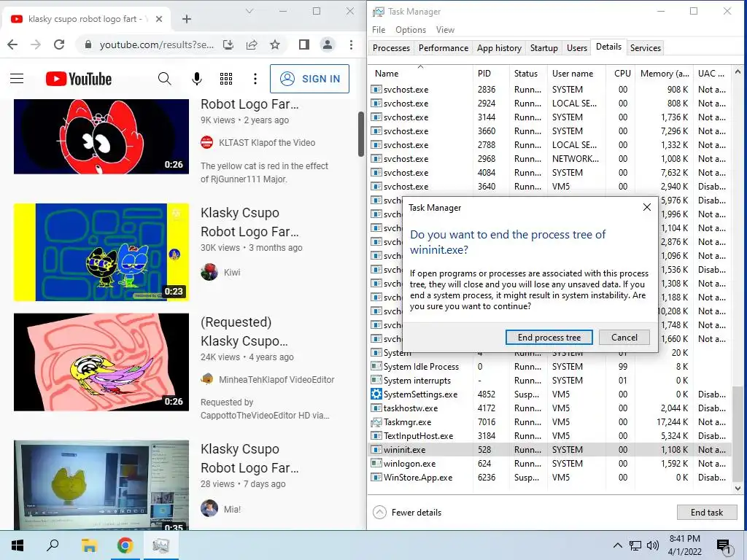This screenshot has width=747, height=560.
Task: Open the pink (Requested) video thumbnail
Action: coord(101,362)
